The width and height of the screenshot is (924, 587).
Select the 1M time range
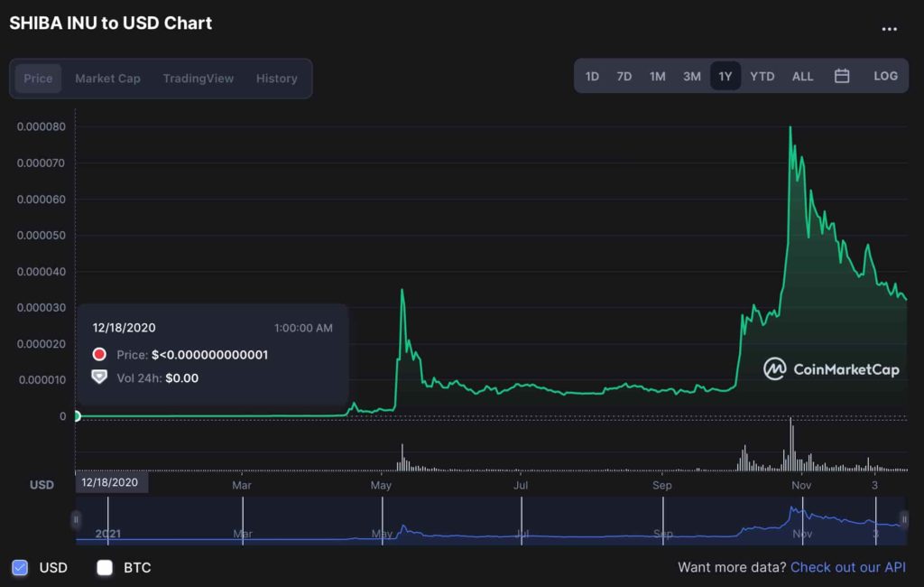(x=657, y=76)
